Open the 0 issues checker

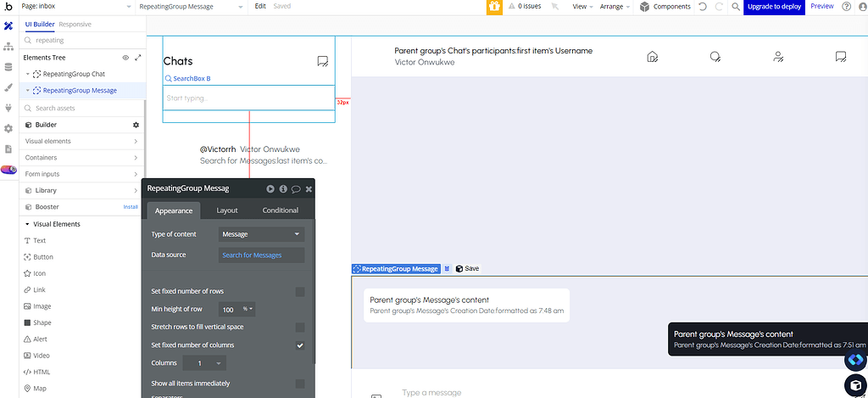[x=524, y=7]
